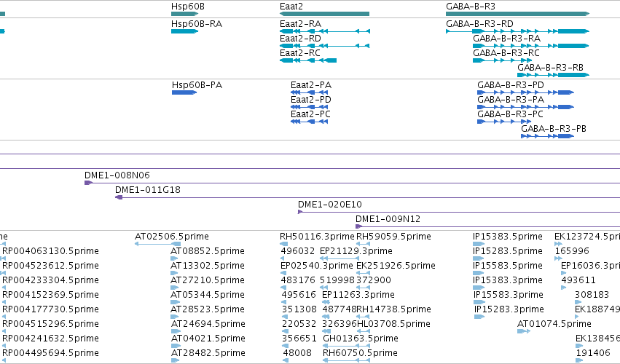Select EST RP004063130.5prime
Viewport: 620px width, 364px height.
pos(50,251)
